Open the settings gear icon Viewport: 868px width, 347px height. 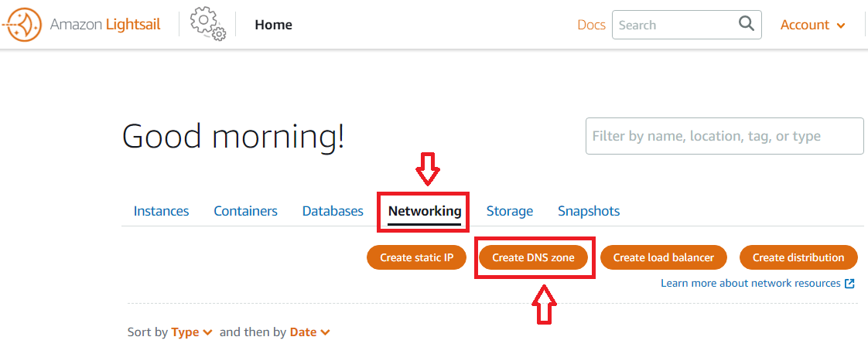point(207,24)
